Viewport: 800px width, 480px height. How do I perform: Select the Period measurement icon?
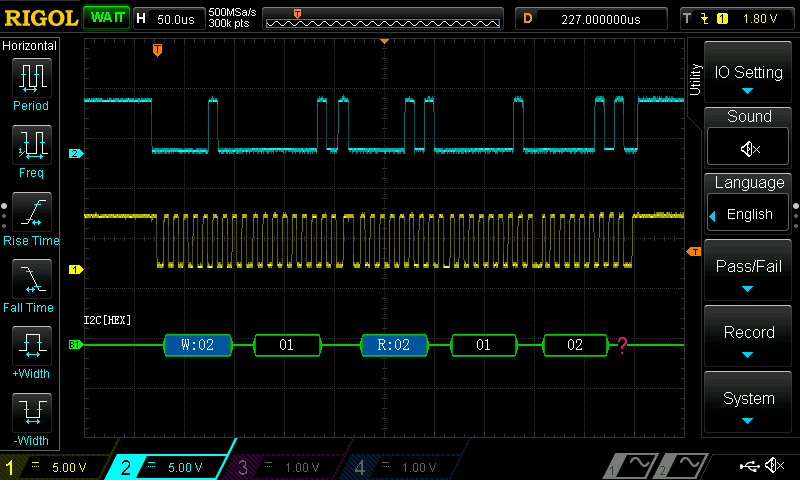click(x=32, y=78)
